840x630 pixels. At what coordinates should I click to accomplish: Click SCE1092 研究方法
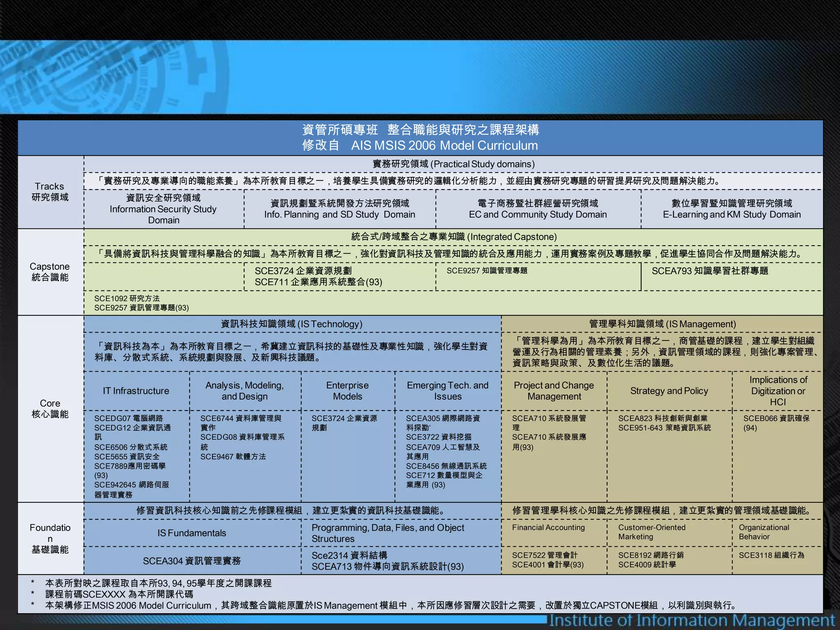[x=127, y=299]
